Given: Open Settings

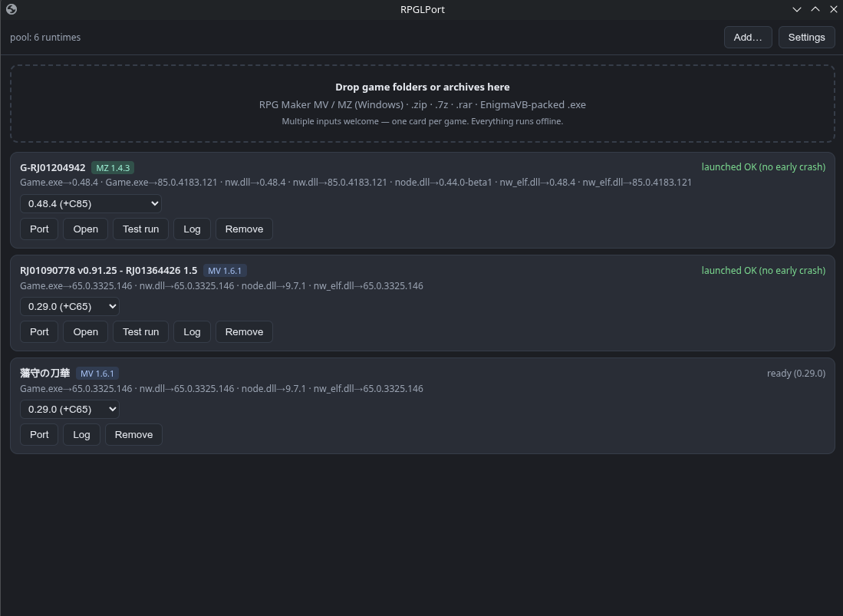Looking at the screenshot, I should click(806, 37).
